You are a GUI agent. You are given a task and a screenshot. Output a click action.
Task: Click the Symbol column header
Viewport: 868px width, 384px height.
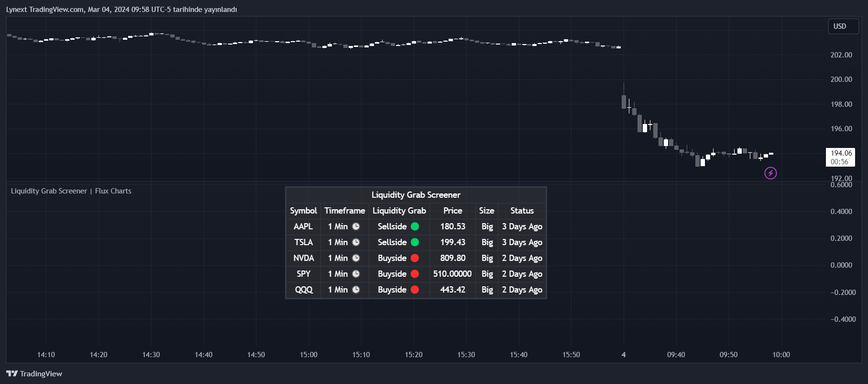(303, 211)
